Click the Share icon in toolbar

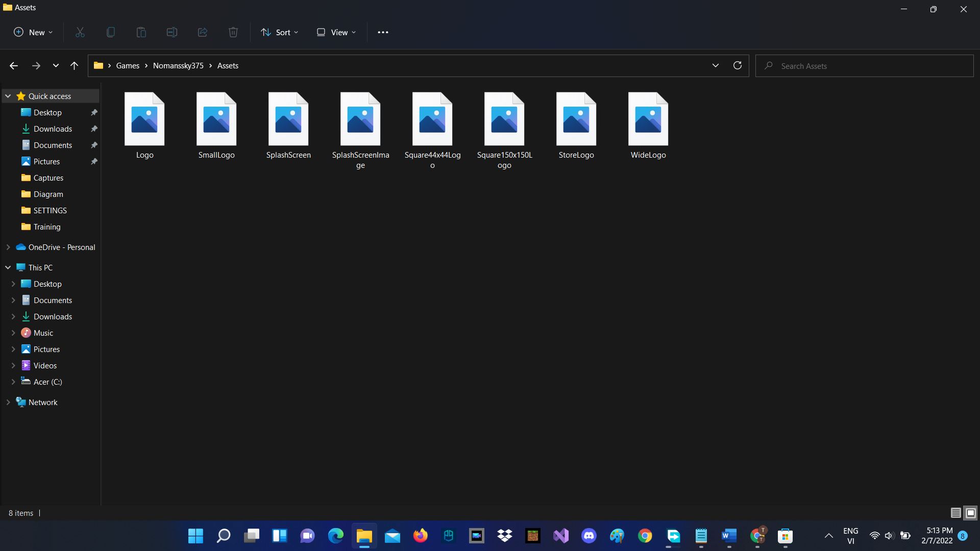pos(203,32)
